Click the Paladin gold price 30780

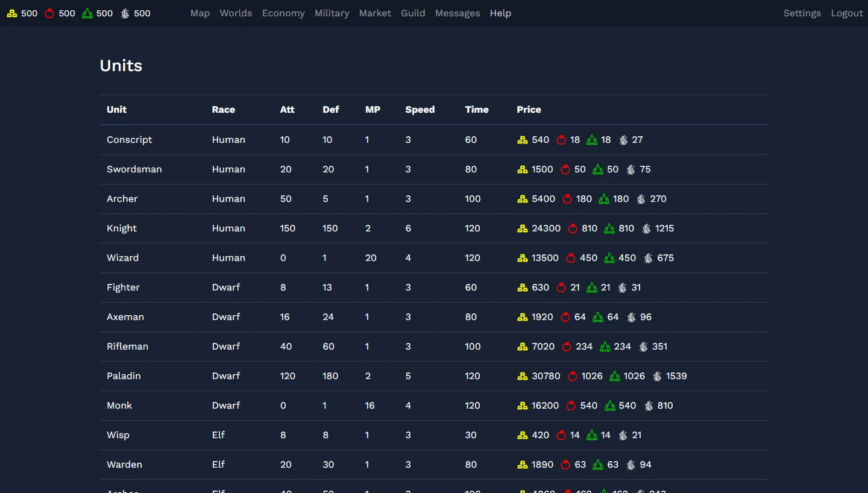click(546, 376)
